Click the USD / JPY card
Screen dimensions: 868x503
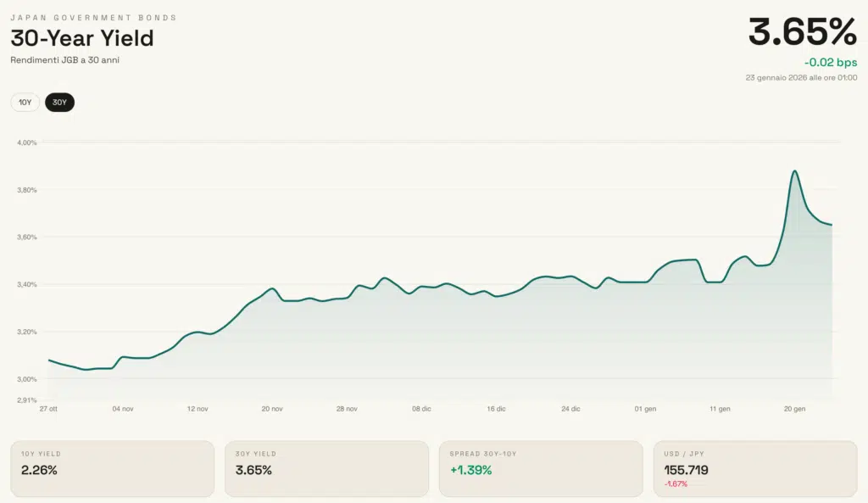[754, 468]
